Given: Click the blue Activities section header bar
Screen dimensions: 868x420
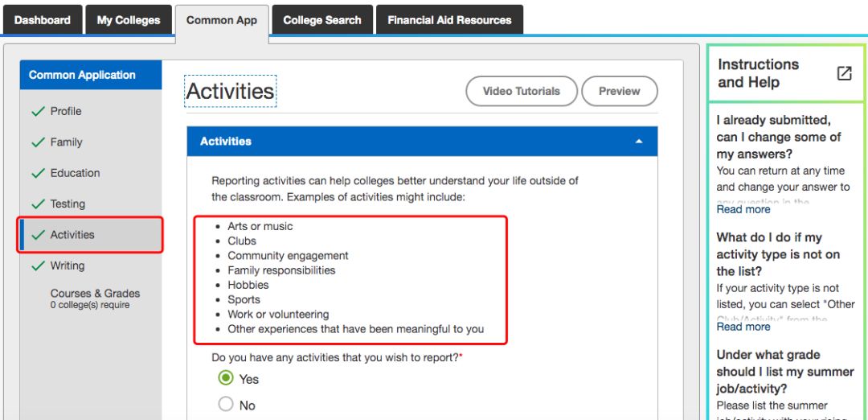Looking at the screenshot, I should coord(423,142).
